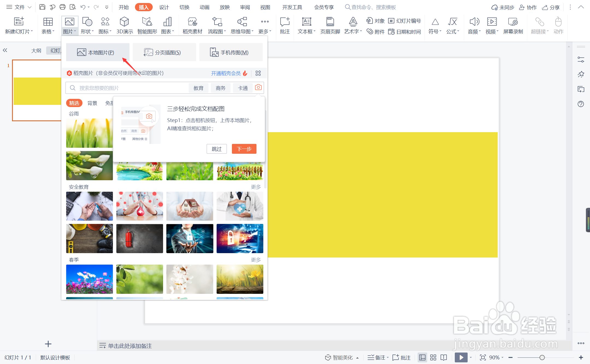The image size is (590, 364).
Task: Select slide 1 thumbnail
Action: click(37, 90)
